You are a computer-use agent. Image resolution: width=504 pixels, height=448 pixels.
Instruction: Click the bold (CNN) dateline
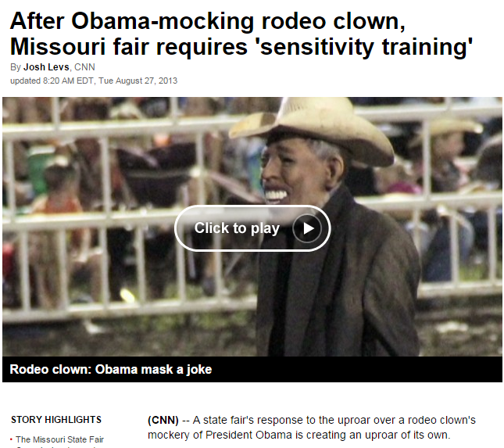point(163,420)
